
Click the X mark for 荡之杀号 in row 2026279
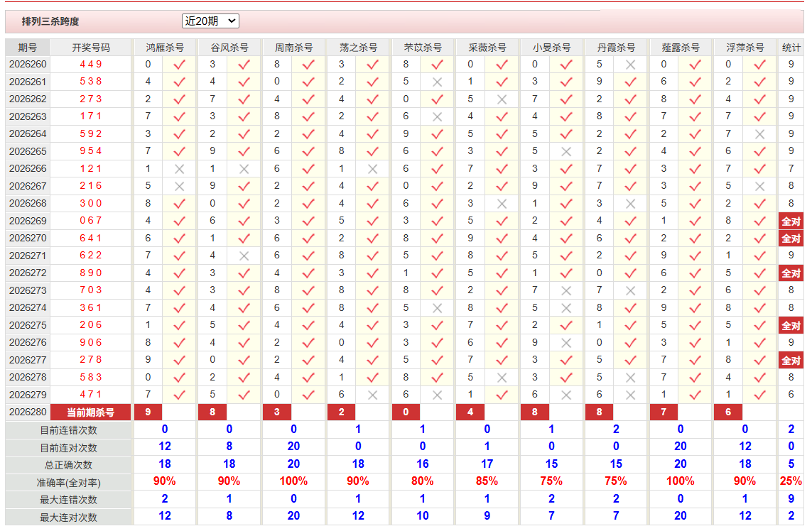[372, 395]
